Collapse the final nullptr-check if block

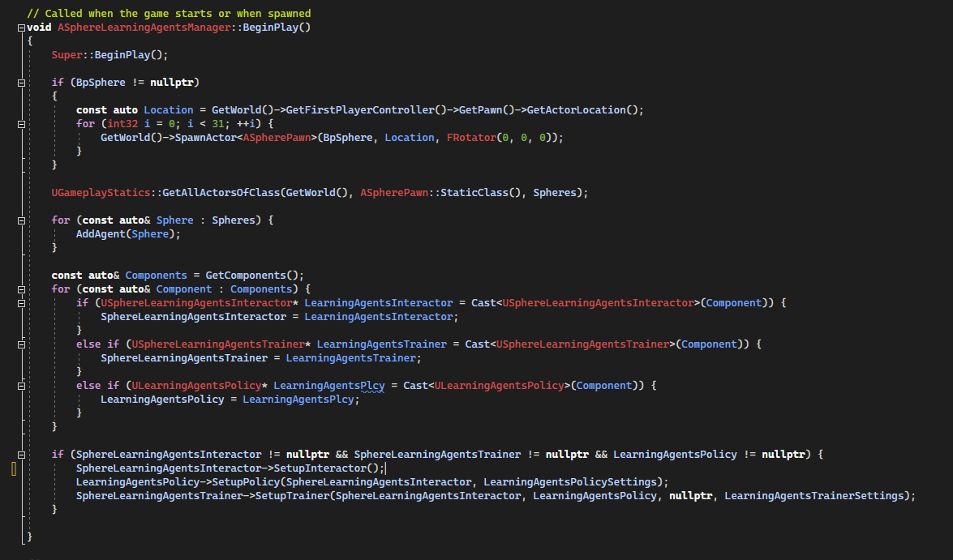click(x=21, y=455)
